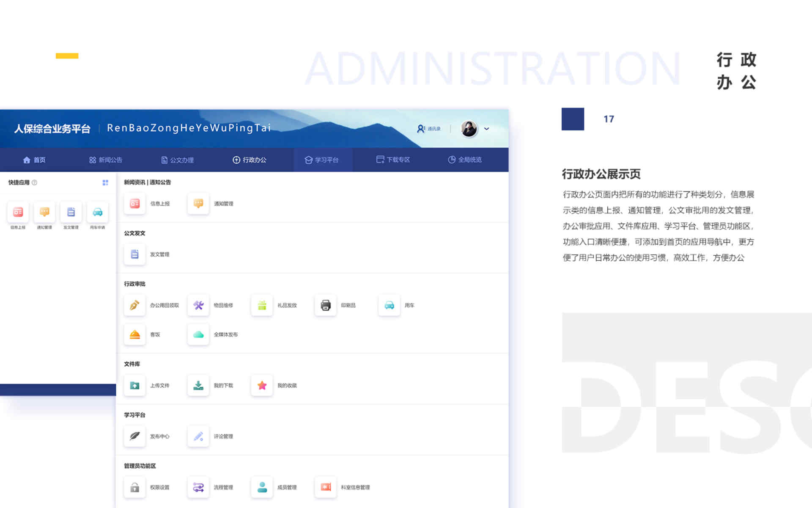812x508 pixels.
Task: Open the 全局统览 navigation item
Action: pos(465,160)
